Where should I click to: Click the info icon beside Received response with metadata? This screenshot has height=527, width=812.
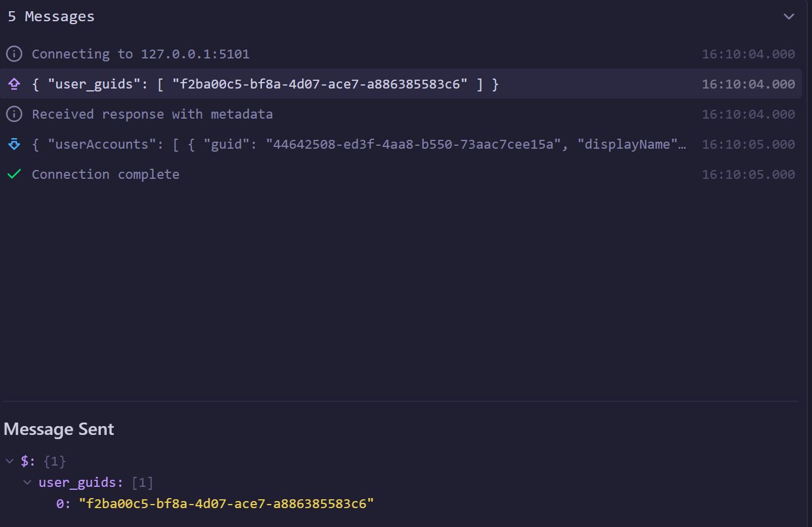(x=14, y=114)
